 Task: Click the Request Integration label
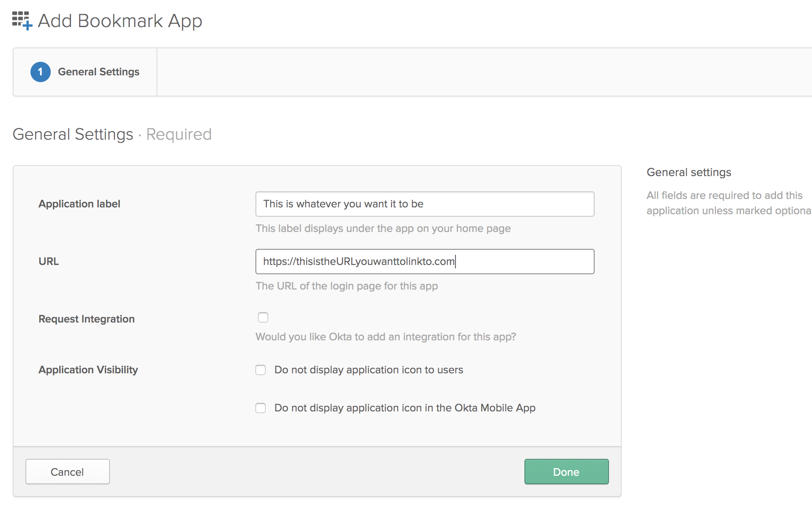point(86,319)
